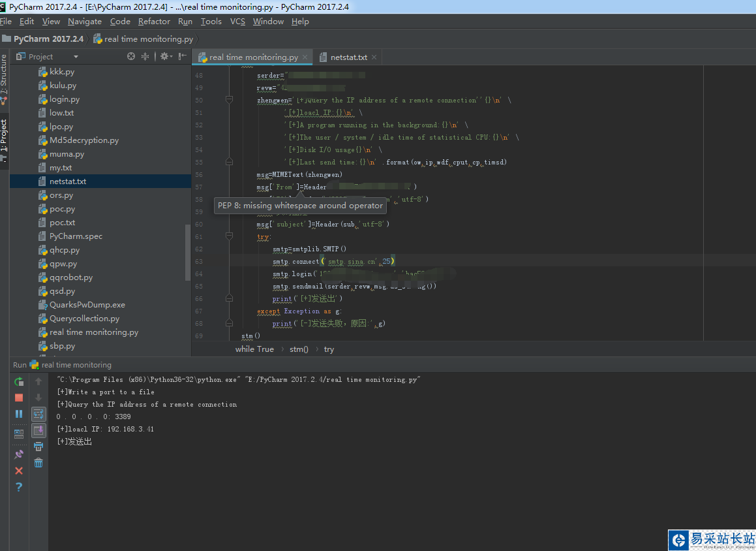Rerun the real time monitoring script
The width and height of the screenshot is (756, 551).
(x=19, y=382)
